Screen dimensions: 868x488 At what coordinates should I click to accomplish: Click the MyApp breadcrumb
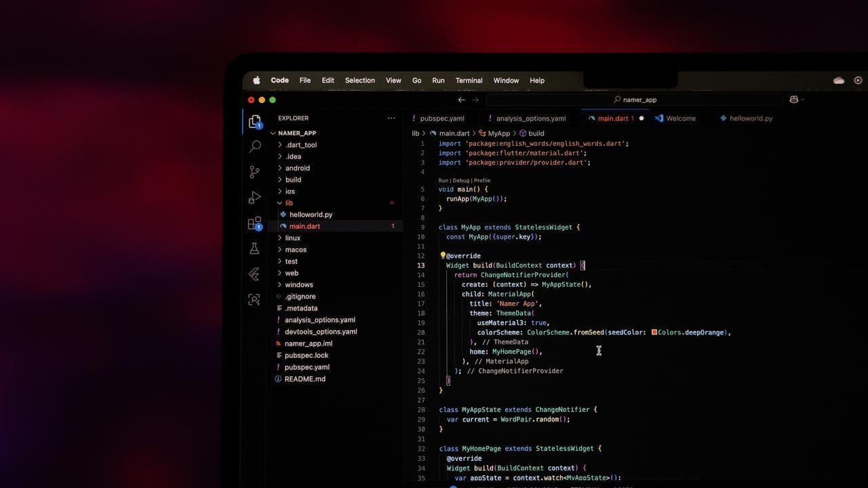pyautogui.click(x=494, y=134)
